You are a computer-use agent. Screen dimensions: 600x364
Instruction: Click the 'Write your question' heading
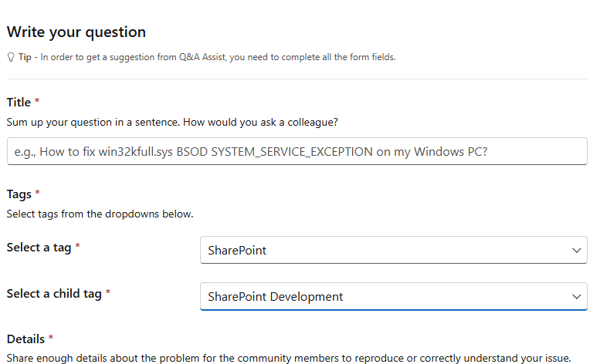(x=76, y=32)
